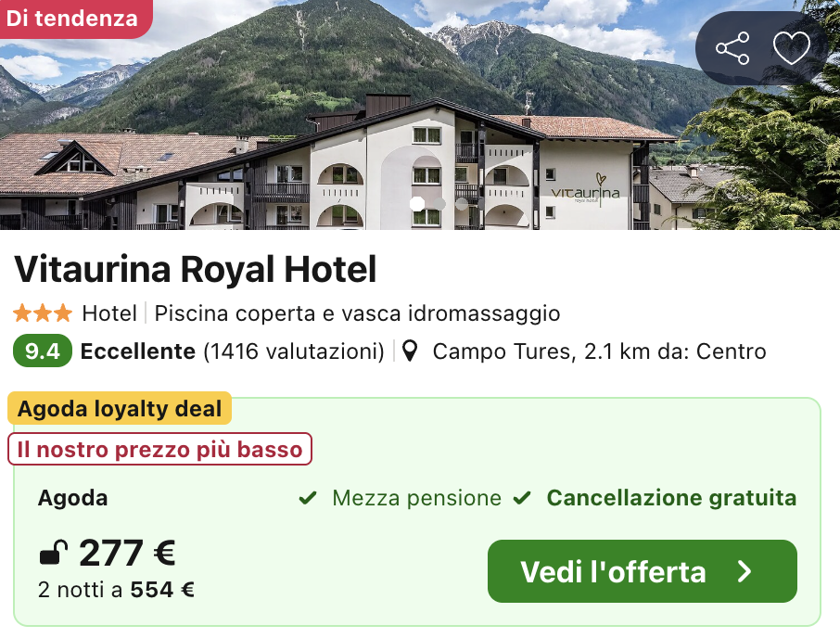Click the checkmark beside Mezza pensione
Viewport: 840px width, 638px height.
click(308, 499)
